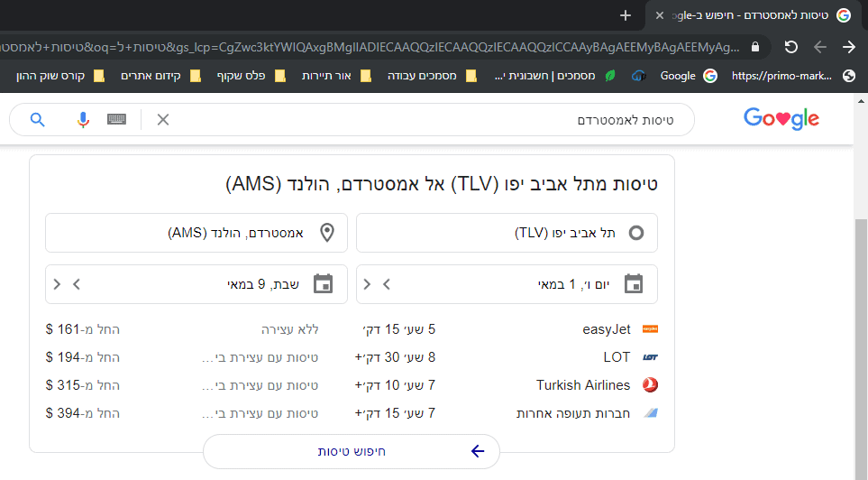Viewport: 868px width, 480px height.
Task: Open the מסמכים עבודה bookmarks folder
Action: [432, 76]
